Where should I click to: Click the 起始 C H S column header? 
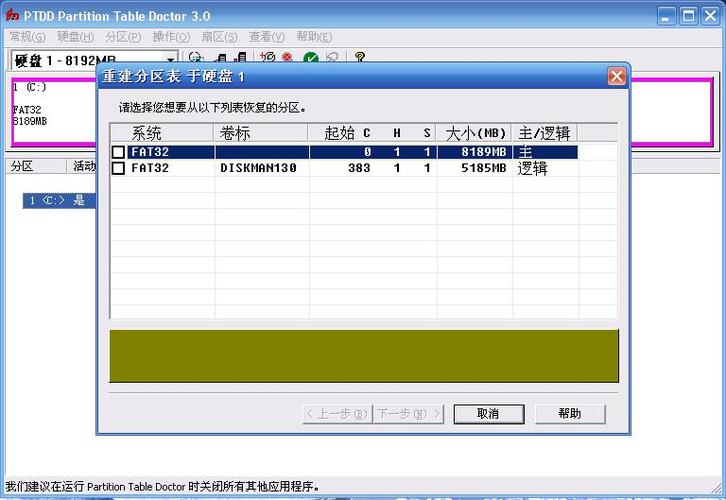coord(372,133)
